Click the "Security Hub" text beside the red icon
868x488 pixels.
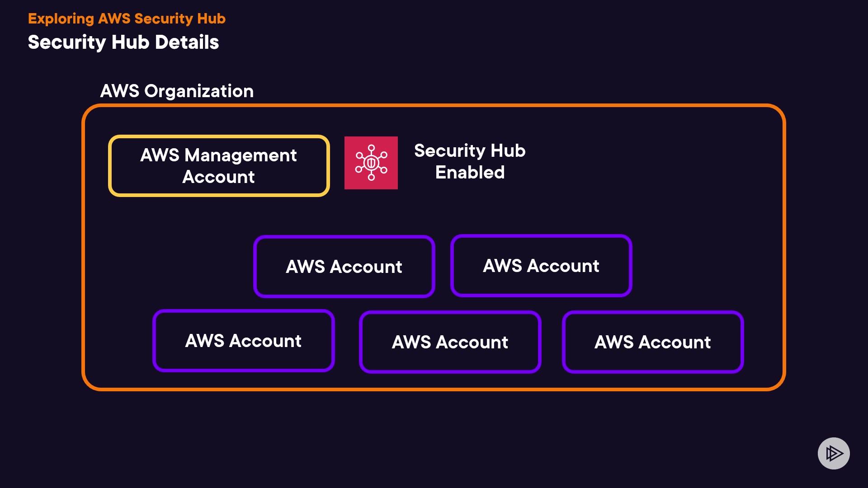(x=470, y=150)
